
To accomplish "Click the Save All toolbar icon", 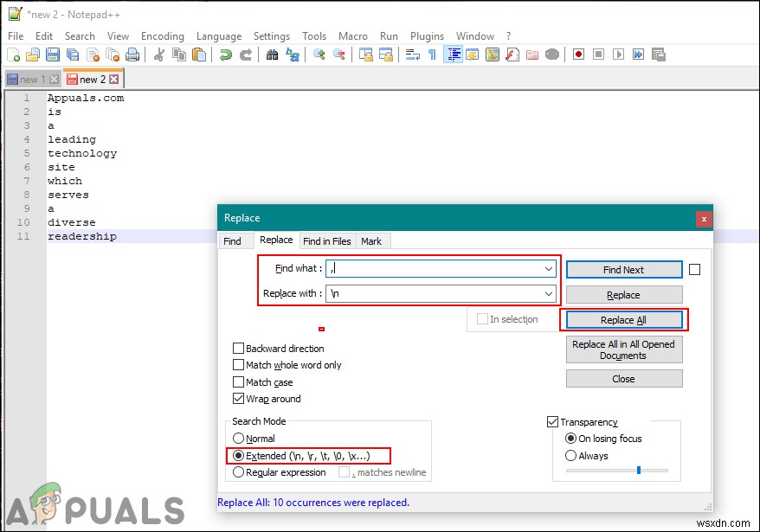I will click(73, 54).
